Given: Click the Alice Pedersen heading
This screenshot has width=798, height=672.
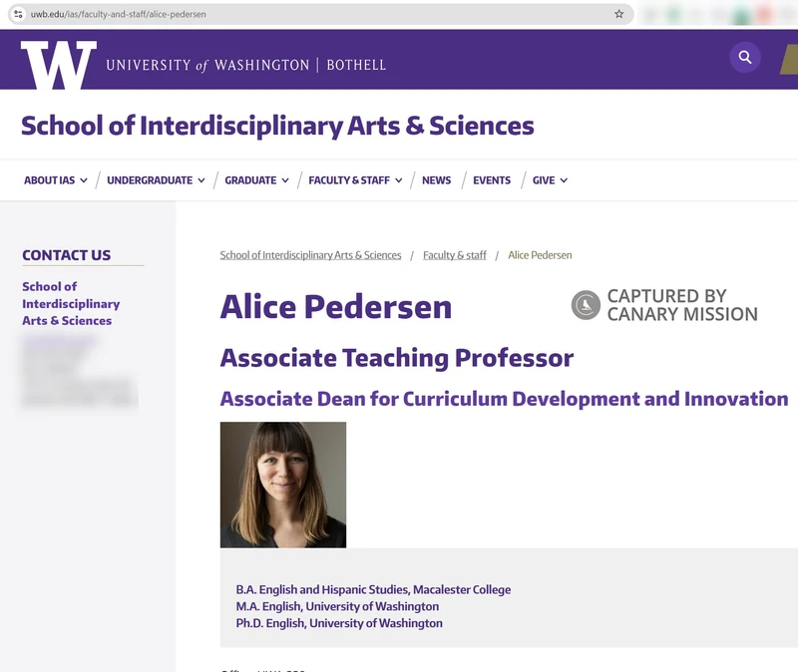Looking at the screenshot, I should click(x=336, y=307).
